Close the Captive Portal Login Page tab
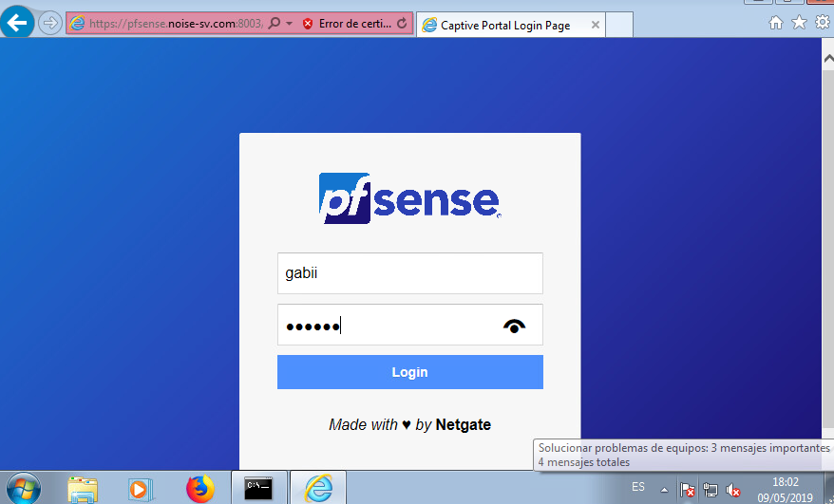Screen dimensions: 834x504 click(596, 25)
